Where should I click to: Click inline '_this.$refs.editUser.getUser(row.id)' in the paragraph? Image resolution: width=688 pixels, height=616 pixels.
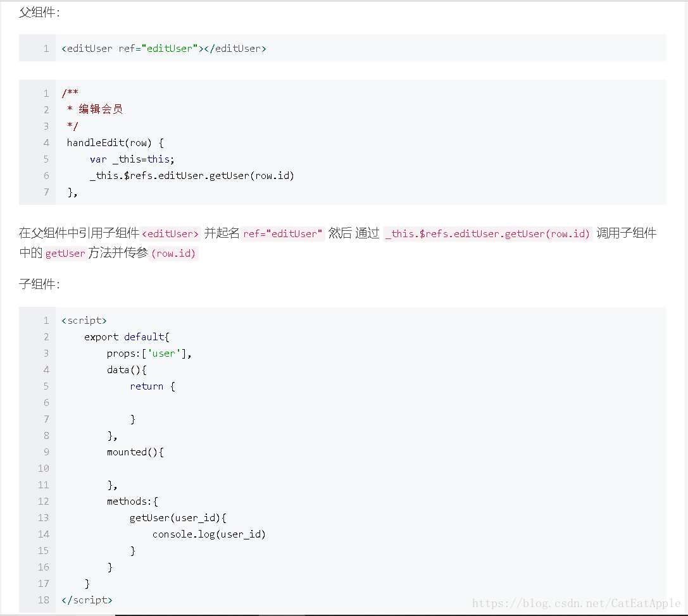[x=487, y=233]
